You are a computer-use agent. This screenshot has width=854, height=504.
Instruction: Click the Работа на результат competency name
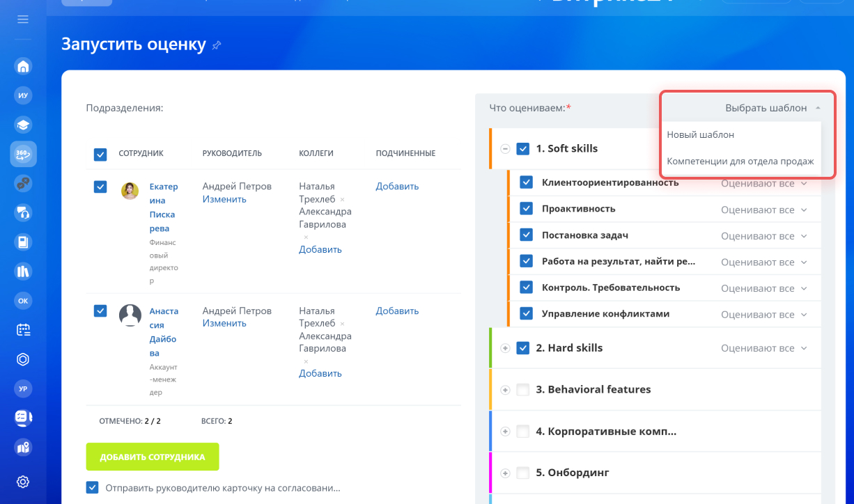pos(619,262)
